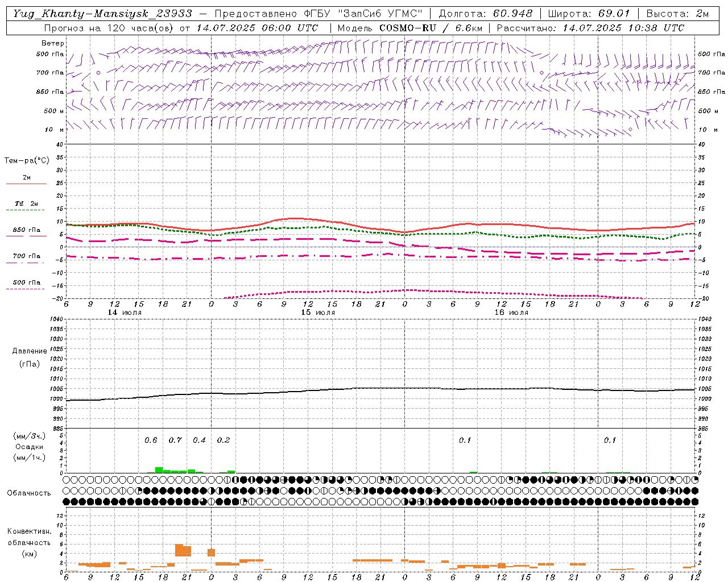Click the 16 июля date label

[x=511, y=313]
